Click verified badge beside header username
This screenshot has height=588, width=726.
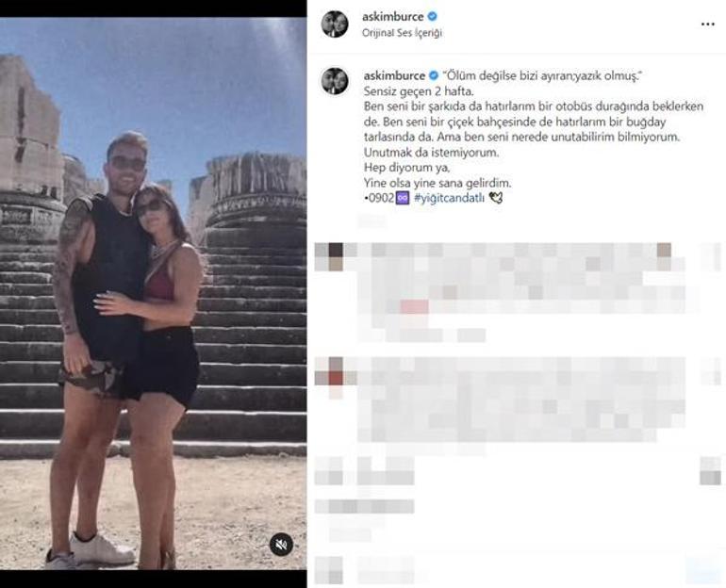pyautogui.click(x=432, y=17)
